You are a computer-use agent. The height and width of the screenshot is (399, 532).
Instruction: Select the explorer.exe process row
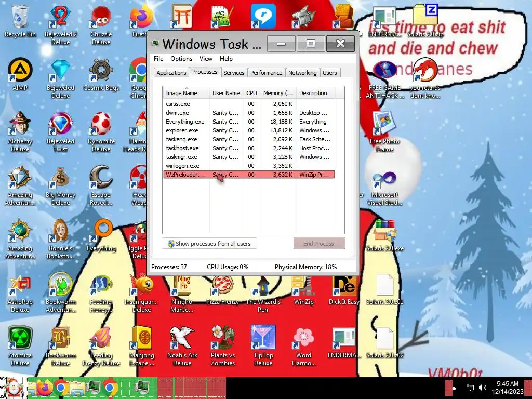coord(249,130)
